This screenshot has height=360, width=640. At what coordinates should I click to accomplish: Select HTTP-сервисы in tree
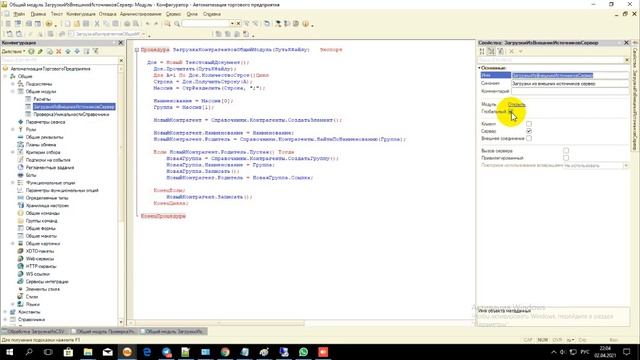(x=41, y=266)
